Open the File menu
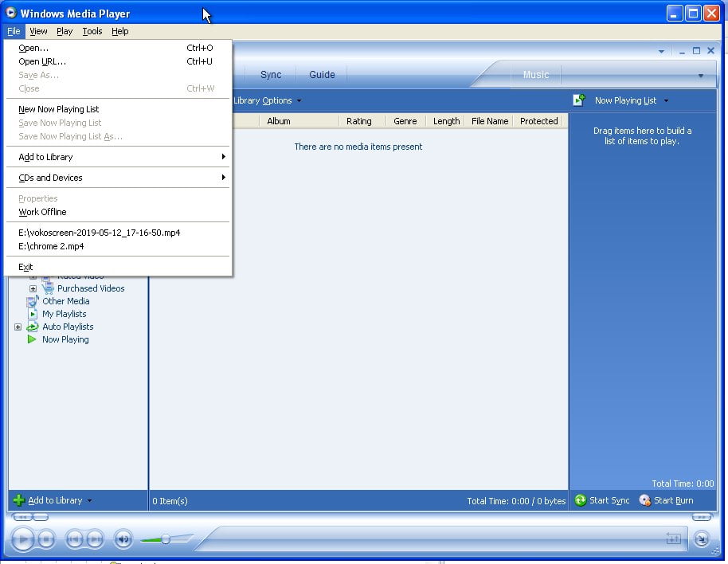This screenshot has width=728, height=564. coord(14,31)
